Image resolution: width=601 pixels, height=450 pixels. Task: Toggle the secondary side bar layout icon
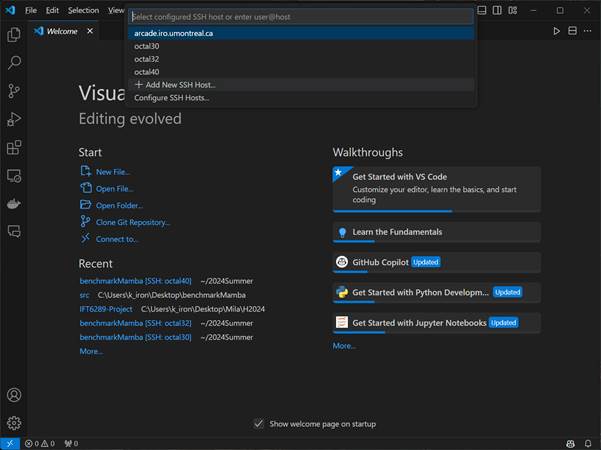(497, 10)
